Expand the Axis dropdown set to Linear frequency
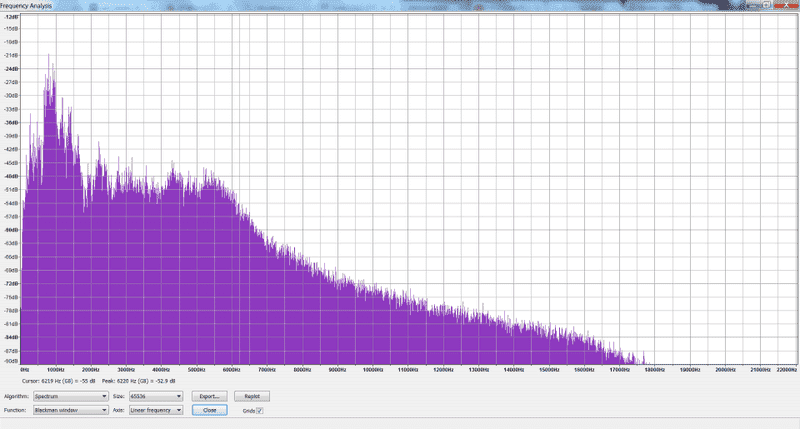 155,410
